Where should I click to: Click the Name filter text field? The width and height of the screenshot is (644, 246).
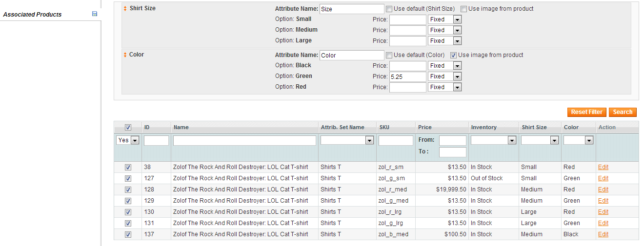[244, 140]
